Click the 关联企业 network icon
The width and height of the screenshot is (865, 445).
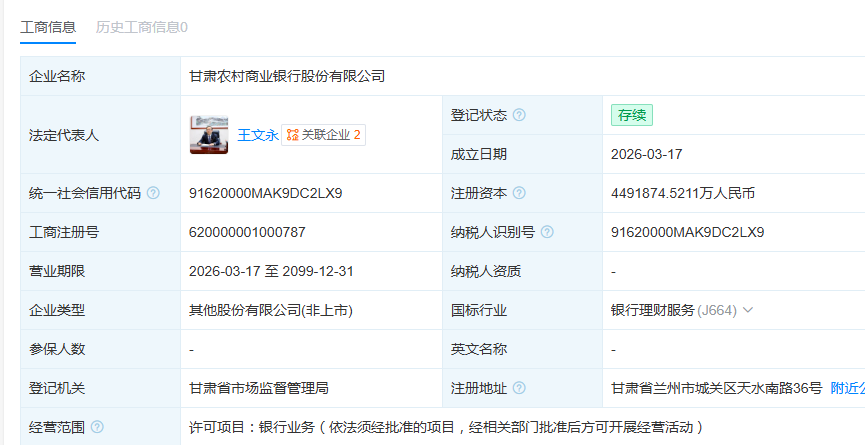(293, 135)
